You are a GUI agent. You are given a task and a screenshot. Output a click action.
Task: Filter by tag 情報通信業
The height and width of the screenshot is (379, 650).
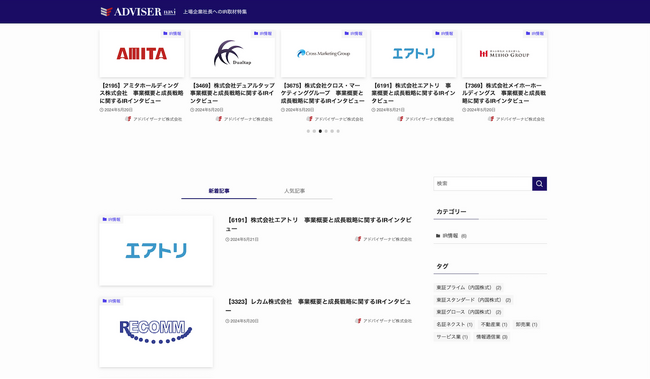click(492, 337)
